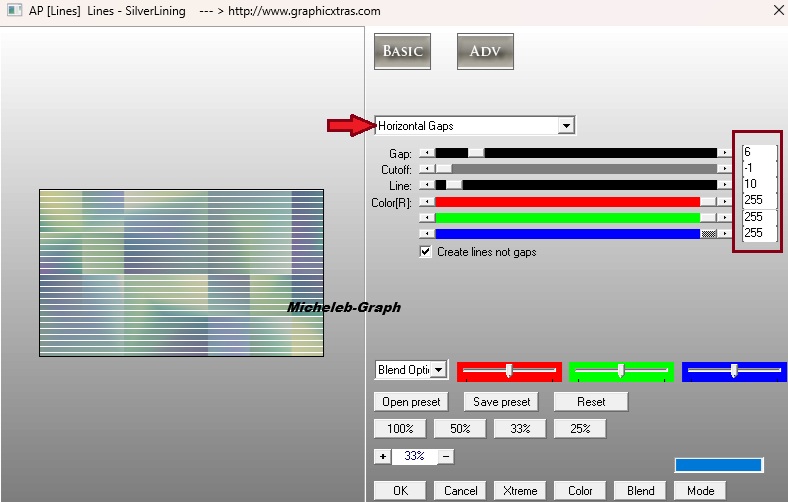This screenshot has height=502, width=788.
Task: Click the Gap value input field
Action: pyautogui.click(x=759, y=152)
